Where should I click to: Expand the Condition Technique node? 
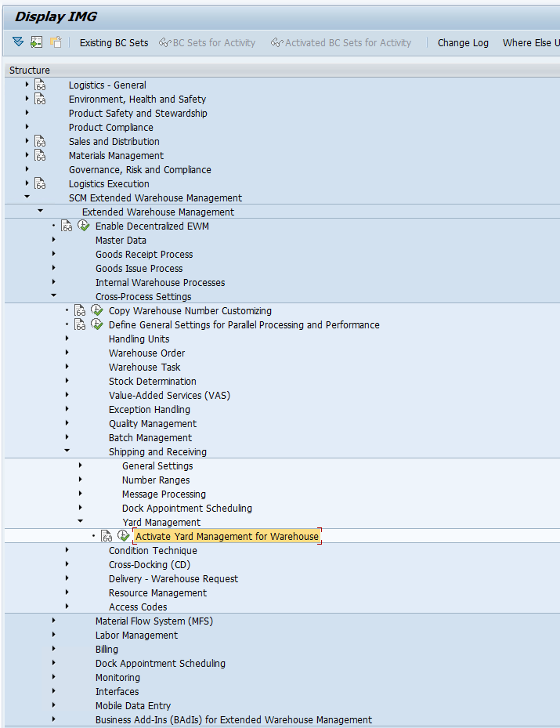coord(67,549)
